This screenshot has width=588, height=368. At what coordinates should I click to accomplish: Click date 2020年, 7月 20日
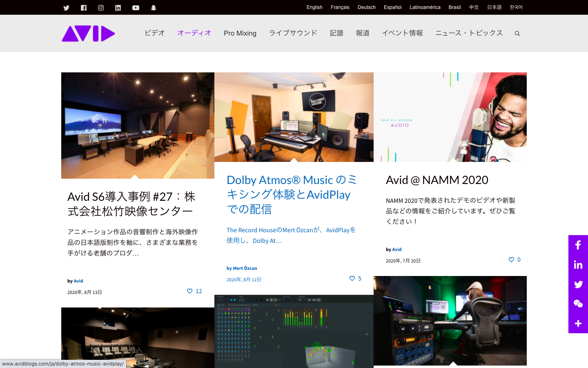tap(403, 261)
